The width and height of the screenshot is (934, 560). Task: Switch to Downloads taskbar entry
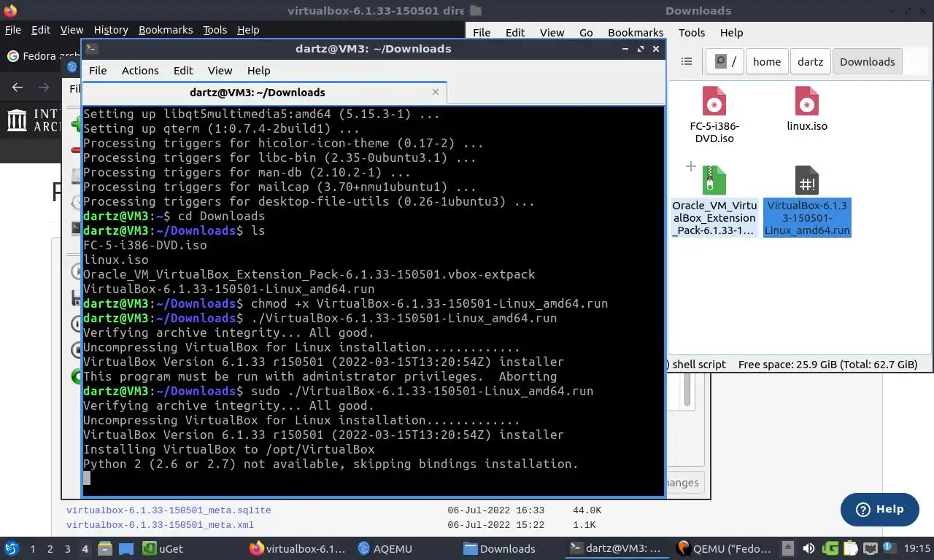coord(499,548)
